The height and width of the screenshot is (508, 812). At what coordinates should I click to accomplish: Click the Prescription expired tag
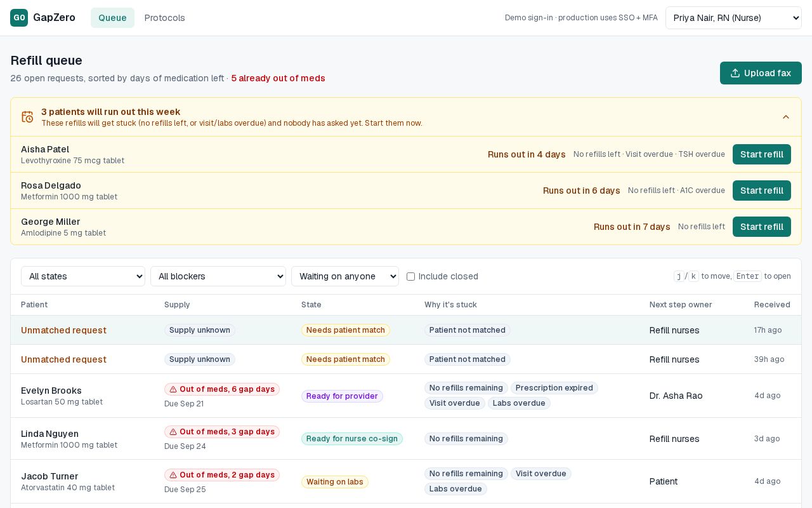point(554,388)
